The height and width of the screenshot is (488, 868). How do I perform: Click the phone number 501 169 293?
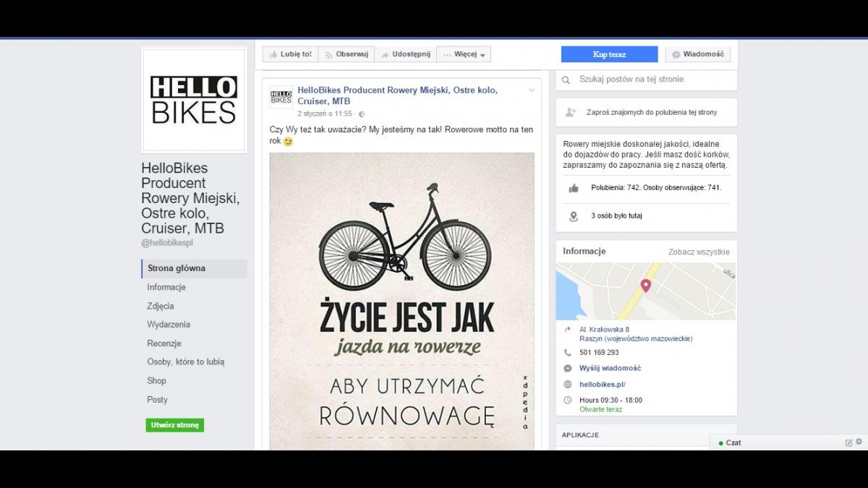599,353
